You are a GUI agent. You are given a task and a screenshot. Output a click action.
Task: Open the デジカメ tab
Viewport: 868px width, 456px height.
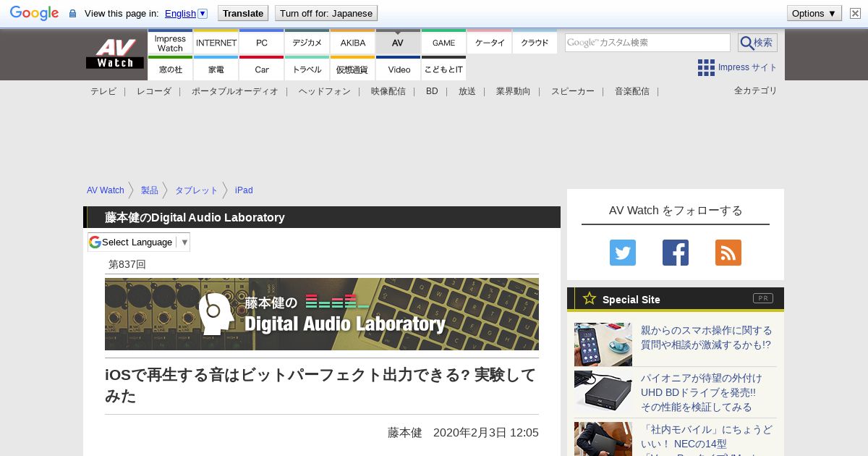click(307, 43)
